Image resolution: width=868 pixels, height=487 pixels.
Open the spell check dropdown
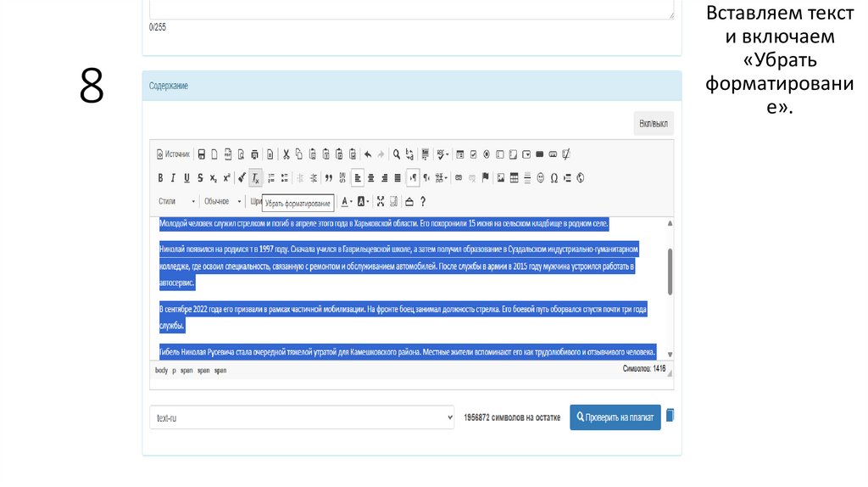click(442, 154)
